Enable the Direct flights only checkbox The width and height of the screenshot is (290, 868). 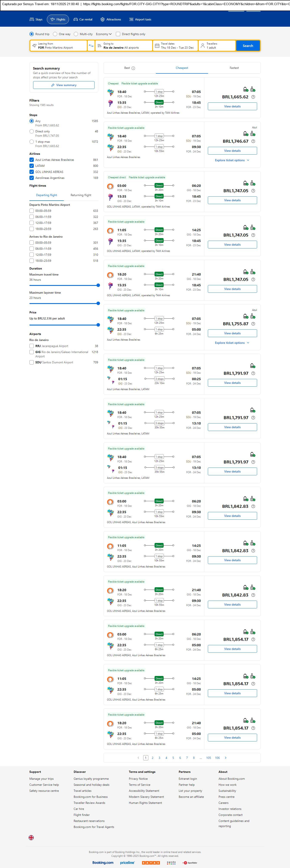pyautogui.click(x=118, y=34)
